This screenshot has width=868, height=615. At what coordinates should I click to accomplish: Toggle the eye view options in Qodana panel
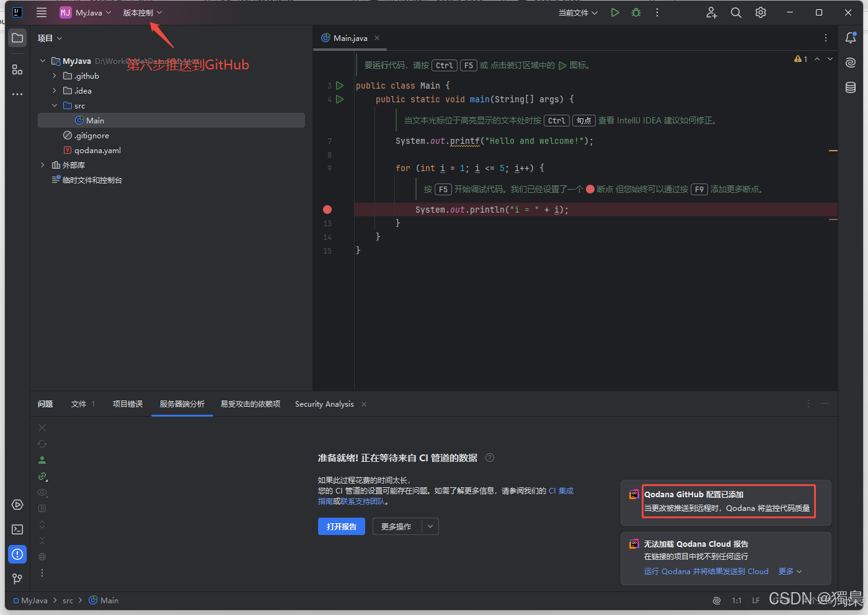(42, 492)
